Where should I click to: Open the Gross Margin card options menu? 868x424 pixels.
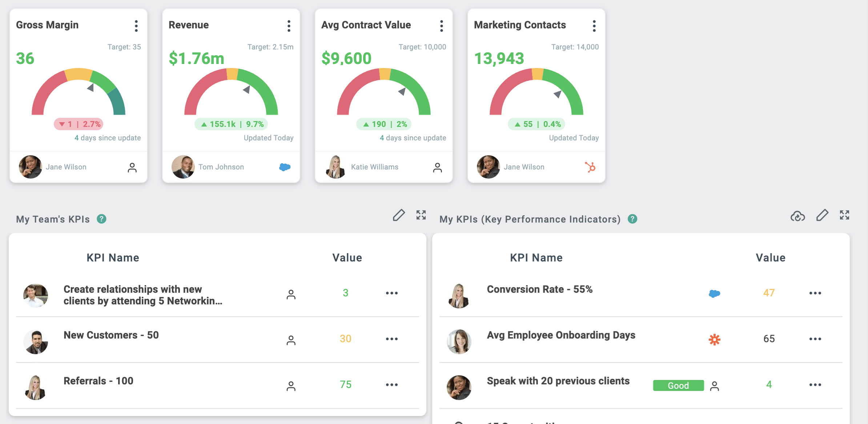136,26
